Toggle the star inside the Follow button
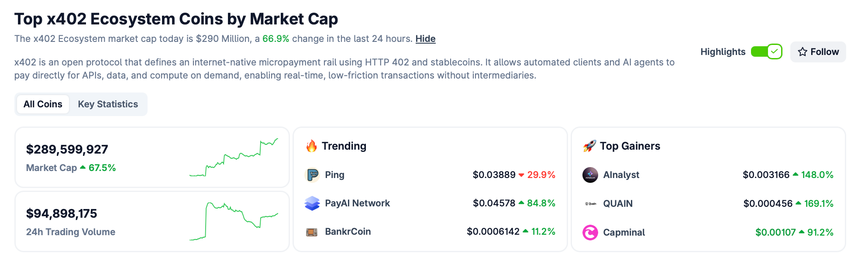This screenshot has height=274, width=868. click(x=802, y=51)
